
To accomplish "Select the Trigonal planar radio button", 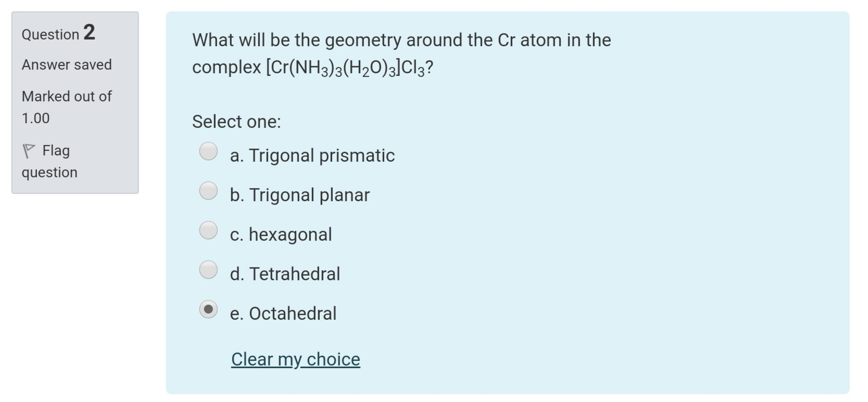I will pos(208,191).
